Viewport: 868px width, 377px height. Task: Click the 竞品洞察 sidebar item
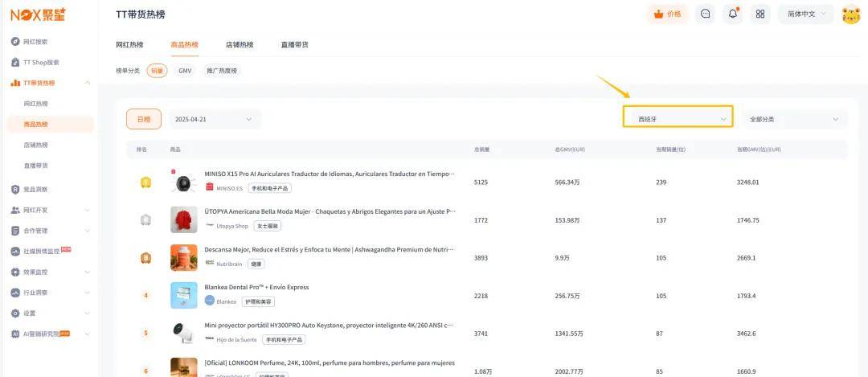pyautogui.click(x=35, y=189)
